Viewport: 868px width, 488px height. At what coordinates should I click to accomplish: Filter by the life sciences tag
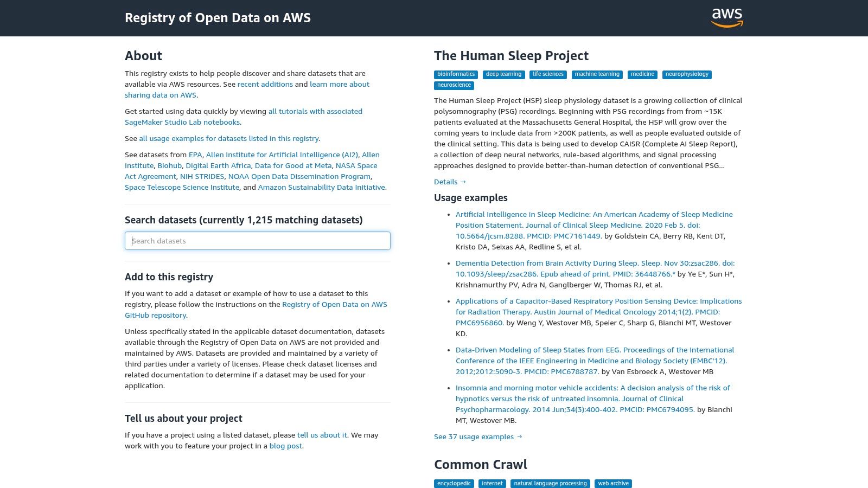(548, 74)
